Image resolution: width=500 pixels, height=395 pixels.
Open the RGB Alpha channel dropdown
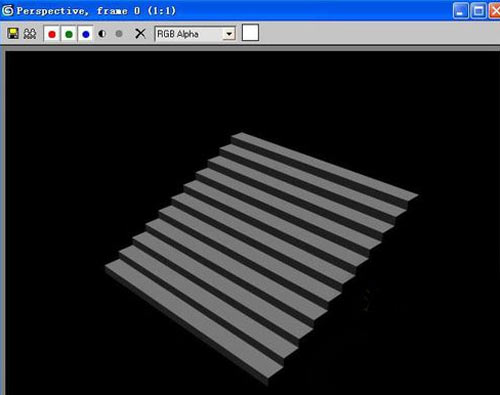(x=195, y=34)
